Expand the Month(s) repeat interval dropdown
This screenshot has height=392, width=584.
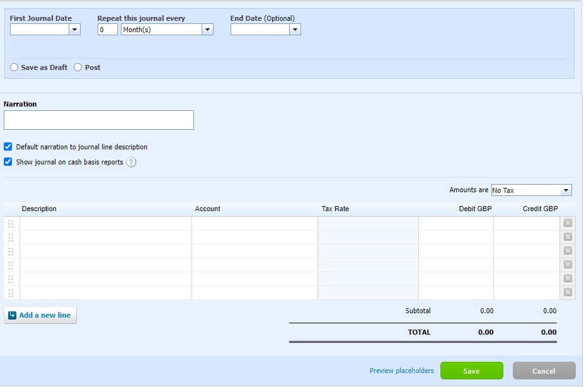coord(207,29)
